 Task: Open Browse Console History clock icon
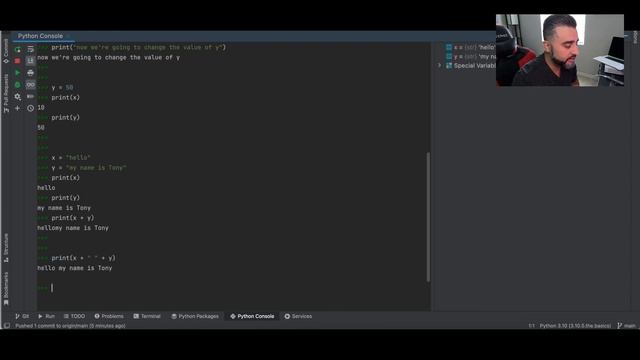tap(31, 108)
